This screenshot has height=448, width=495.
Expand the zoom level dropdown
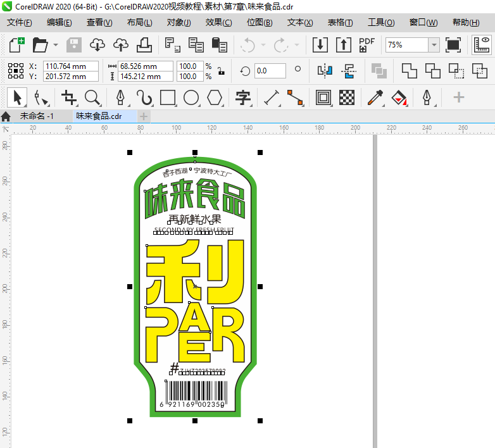point(434,45)
